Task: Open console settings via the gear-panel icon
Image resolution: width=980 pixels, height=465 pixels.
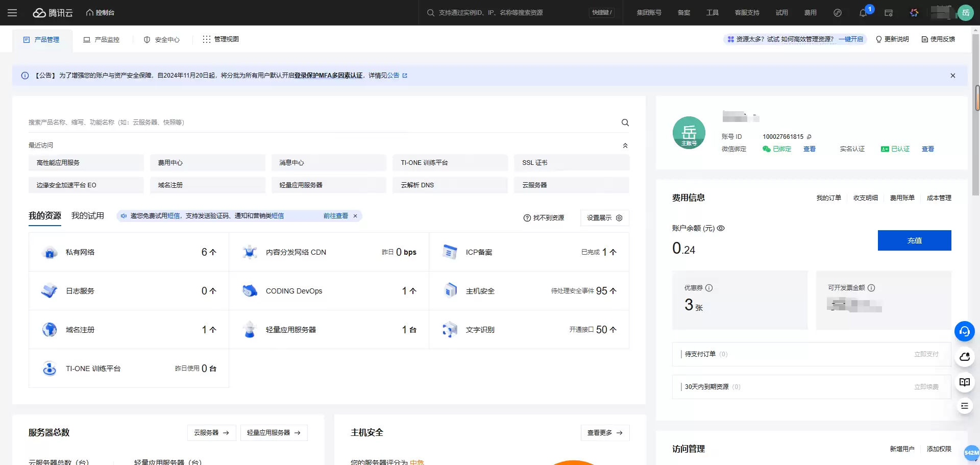Action: click(x=889, y=13)
